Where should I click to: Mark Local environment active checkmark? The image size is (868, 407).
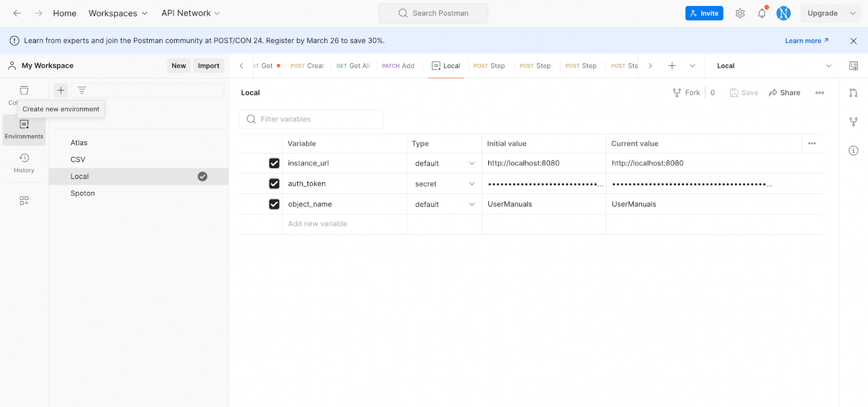click(202, 177)
